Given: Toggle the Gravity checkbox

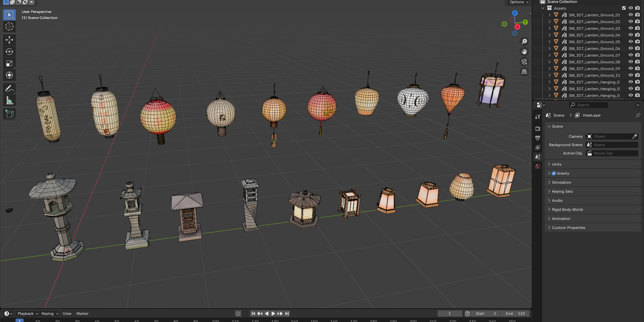Looking at the screenshot, I should click(554, 173).
